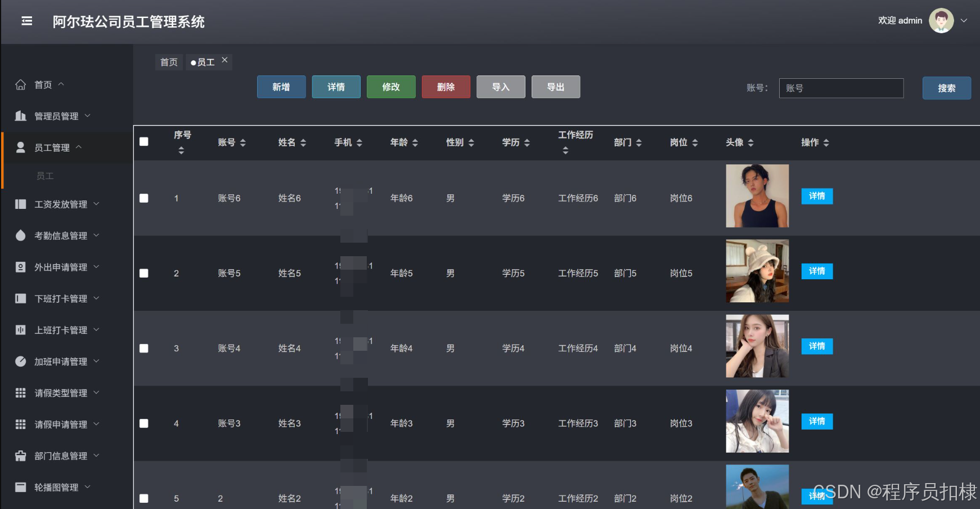Image resolution: width=980 pixels, height=509 pixels.
Task: Sort by 工作经历 column arrows
Action: [x=565, y=150]
